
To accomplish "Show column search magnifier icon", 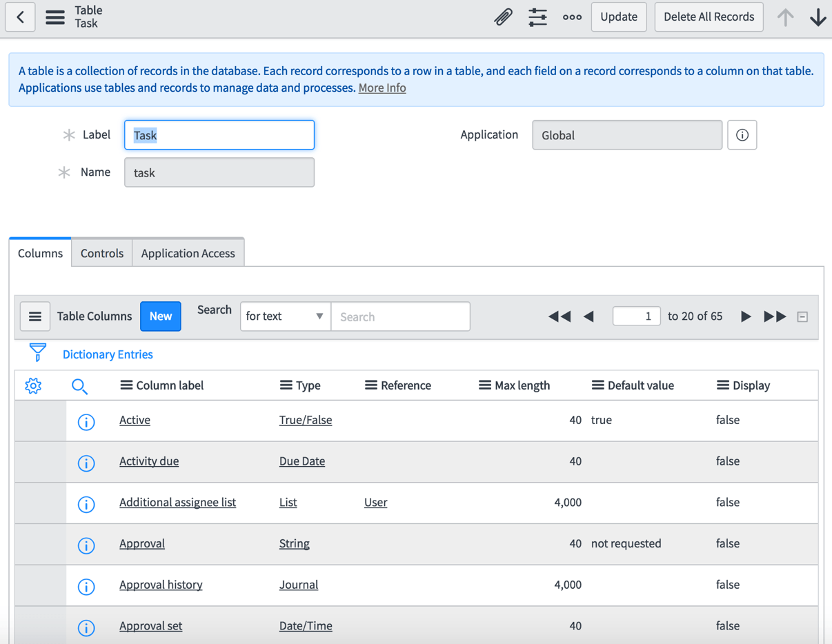I will tap(79, 386).
